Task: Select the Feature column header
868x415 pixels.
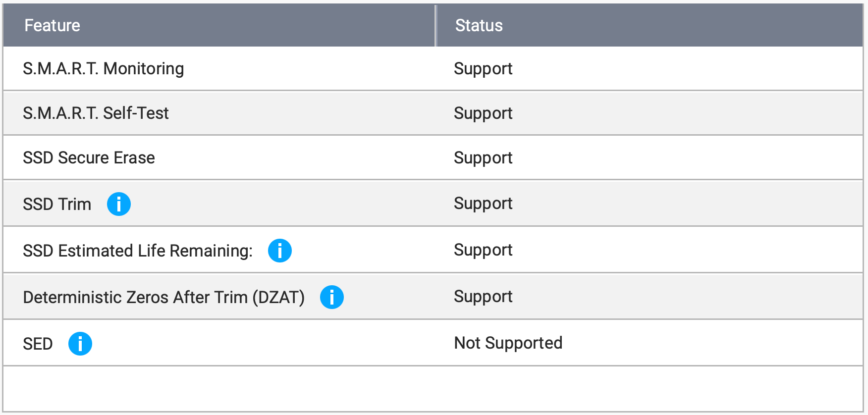Action: [x=53, y=25]
